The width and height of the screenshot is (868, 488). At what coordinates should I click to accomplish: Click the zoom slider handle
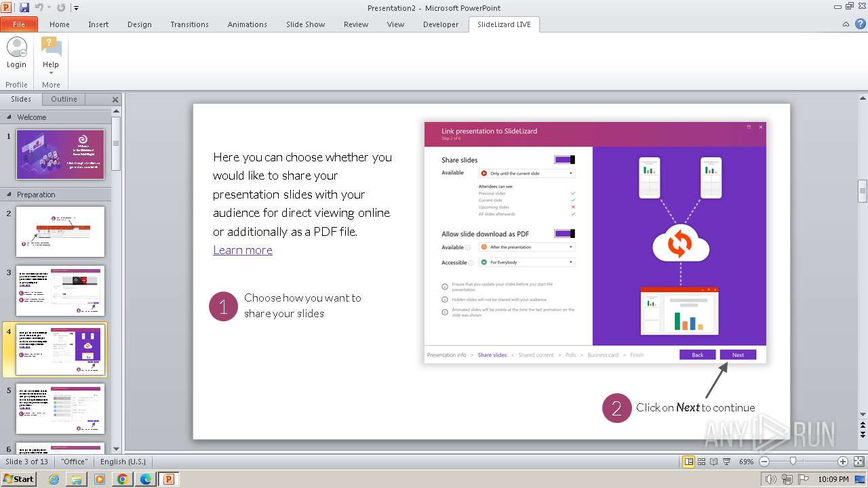793,462
